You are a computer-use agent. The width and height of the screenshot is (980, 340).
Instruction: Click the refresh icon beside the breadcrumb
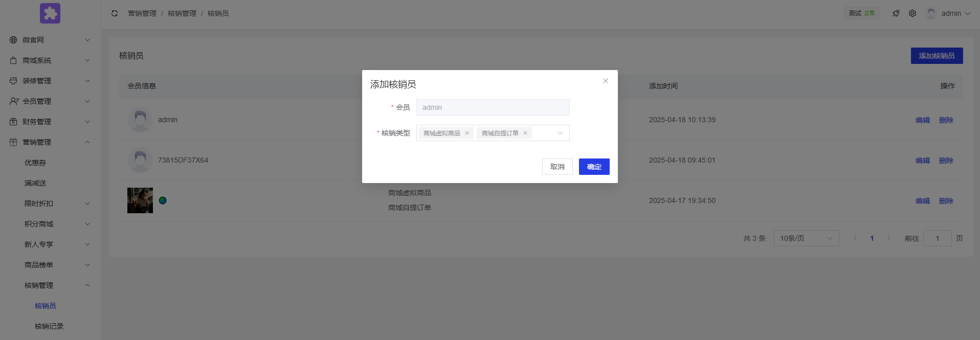click(x=115, y=13)
